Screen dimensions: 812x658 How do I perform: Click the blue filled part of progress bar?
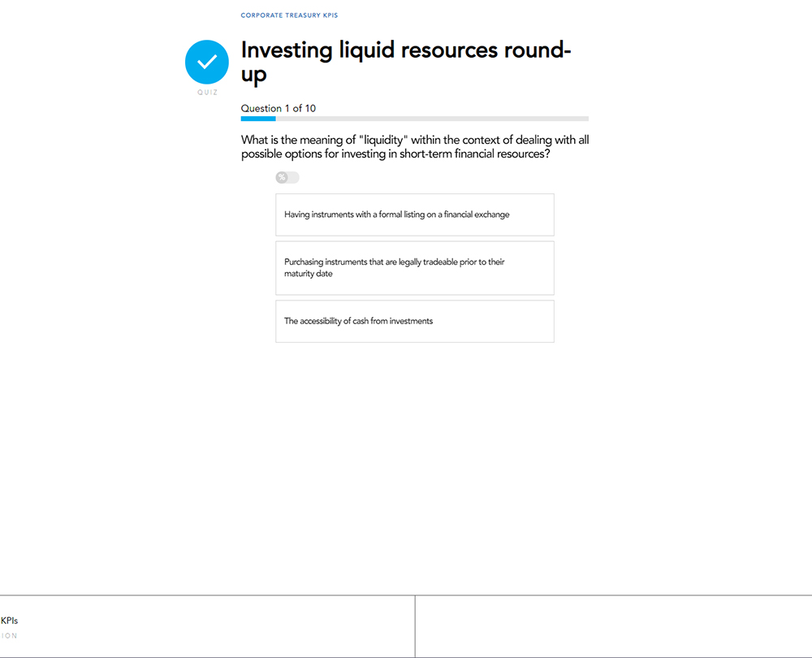258,119
